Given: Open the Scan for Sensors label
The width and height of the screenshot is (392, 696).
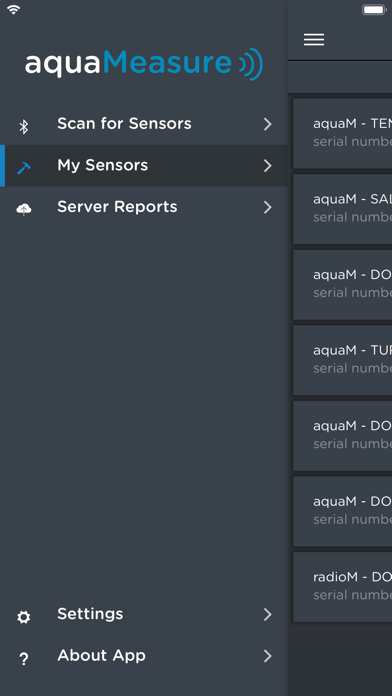Looking at the screenshot, I should tap(124, 123).
